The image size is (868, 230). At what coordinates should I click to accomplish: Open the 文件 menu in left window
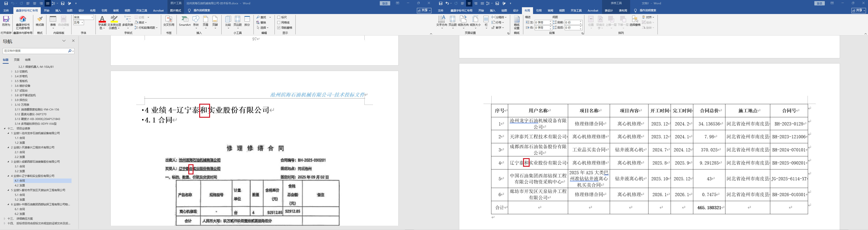pyautogui.click(x=6, y=10)
